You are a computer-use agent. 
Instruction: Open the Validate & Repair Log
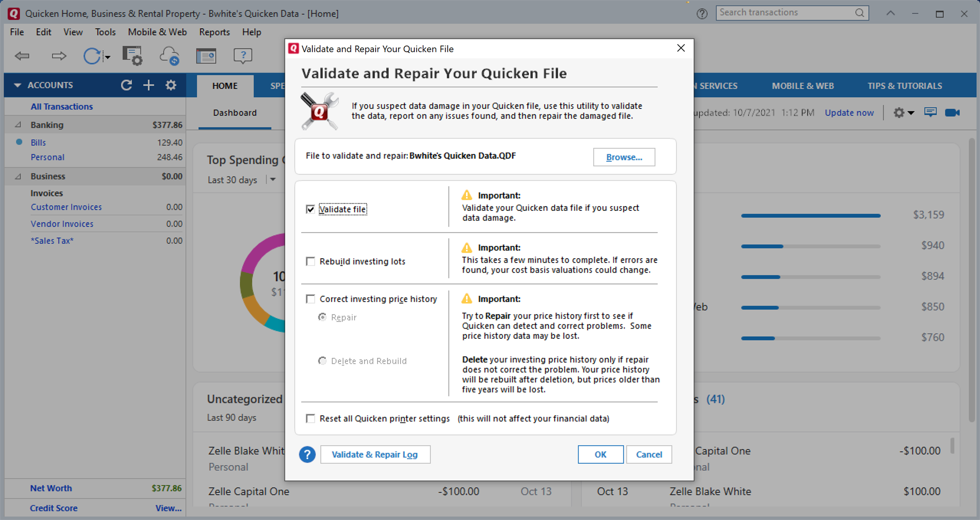[375, 454]
